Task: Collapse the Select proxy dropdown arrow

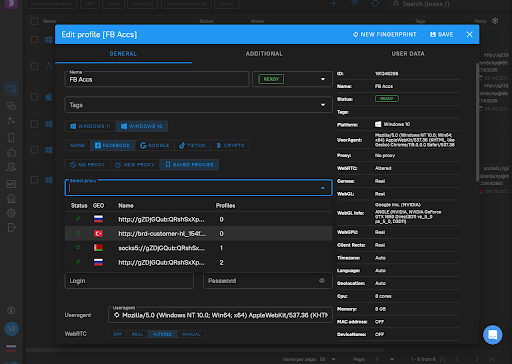Action: pos(323,188)
